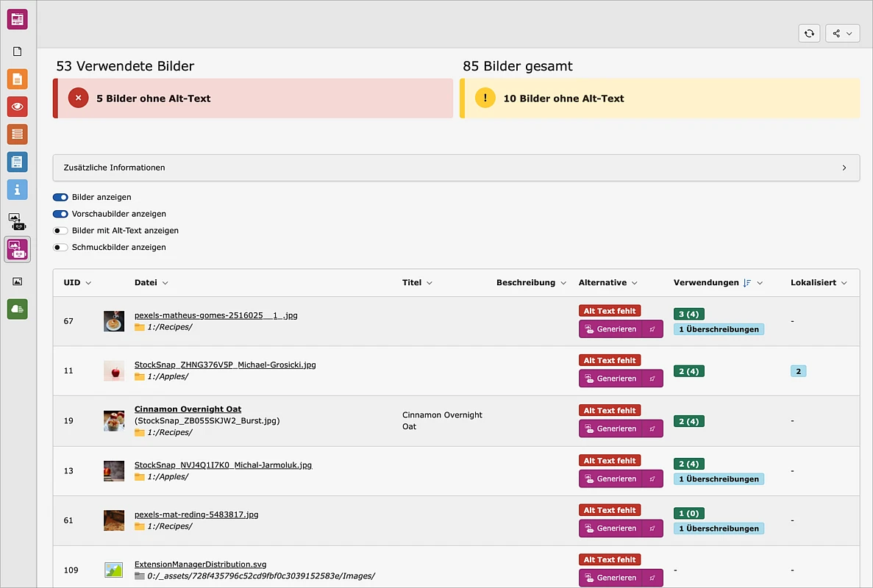This screenshot has height=588, width=873.
Task: Open the blue Forms module in sidebar
Action: [x=18, y=162]
